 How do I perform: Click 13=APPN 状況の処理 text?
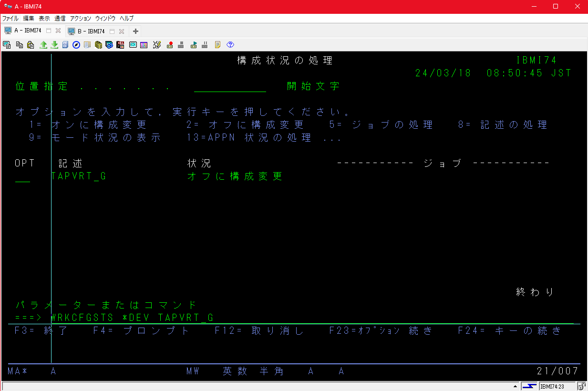[249, 138]
